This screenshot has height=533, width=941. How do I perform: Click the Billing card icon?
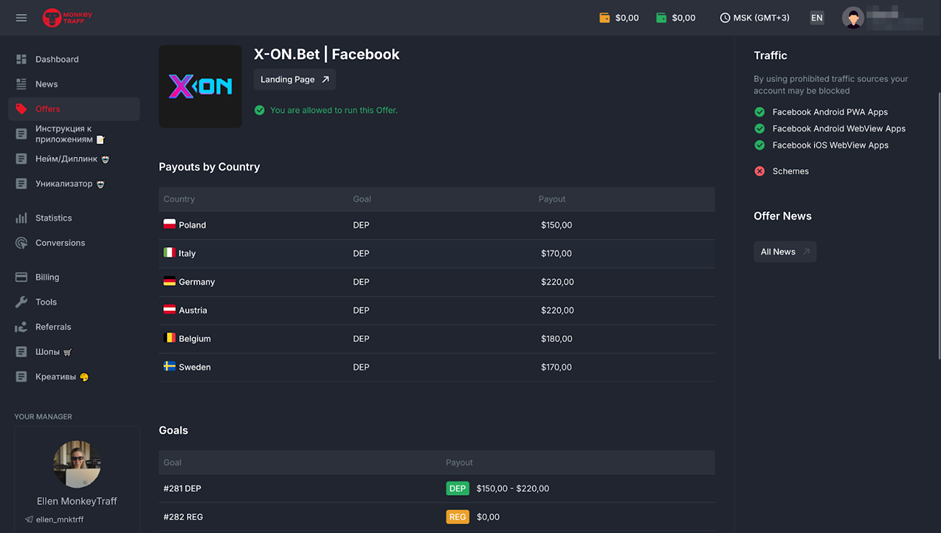(21, 277)
